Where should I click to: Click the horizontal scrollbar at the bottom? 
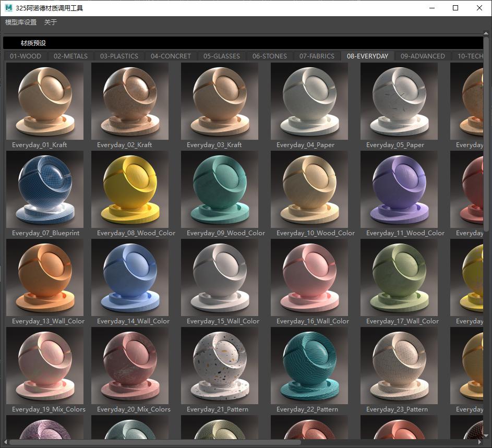157,443
